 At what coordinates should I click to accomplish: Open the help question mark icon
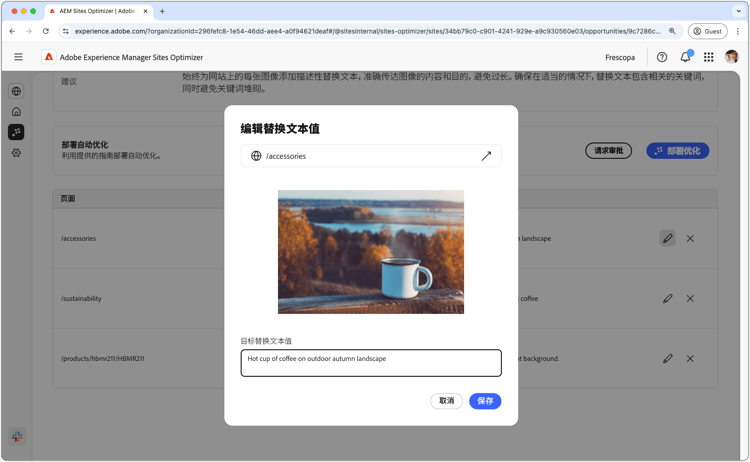(662, 57)
